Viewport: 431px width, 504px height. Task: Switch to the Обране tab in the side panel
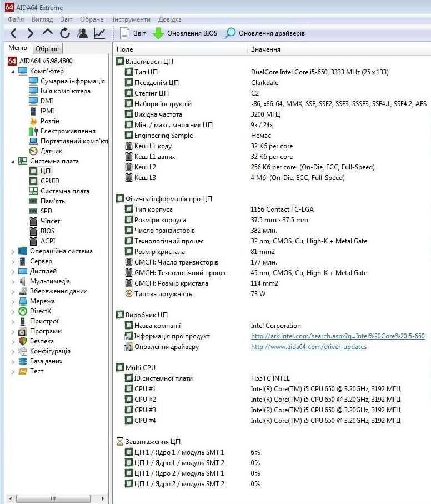pos(47,49)
